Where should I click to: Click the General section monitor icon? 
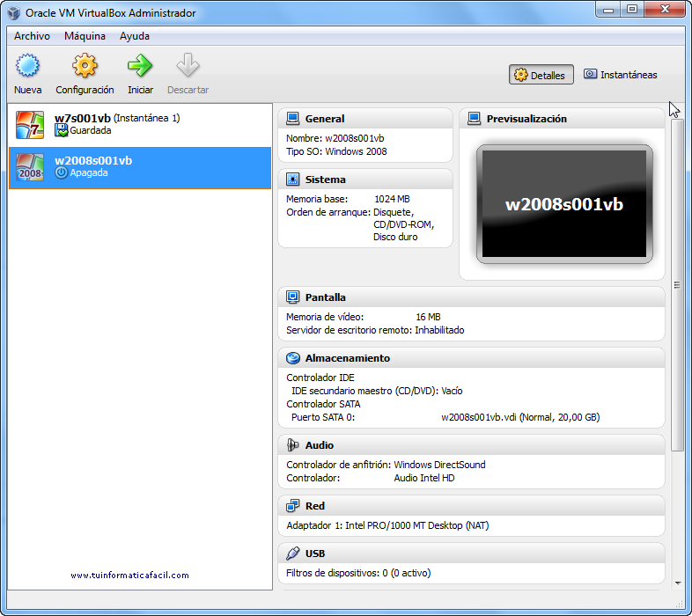[292, 118]
